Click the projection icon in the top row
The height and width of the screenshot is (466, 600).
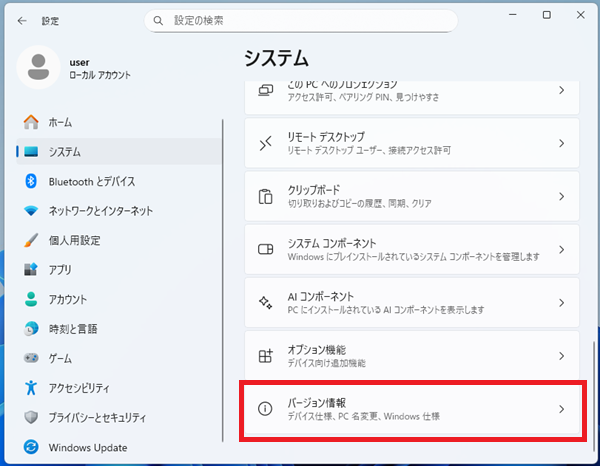point(266,90)
